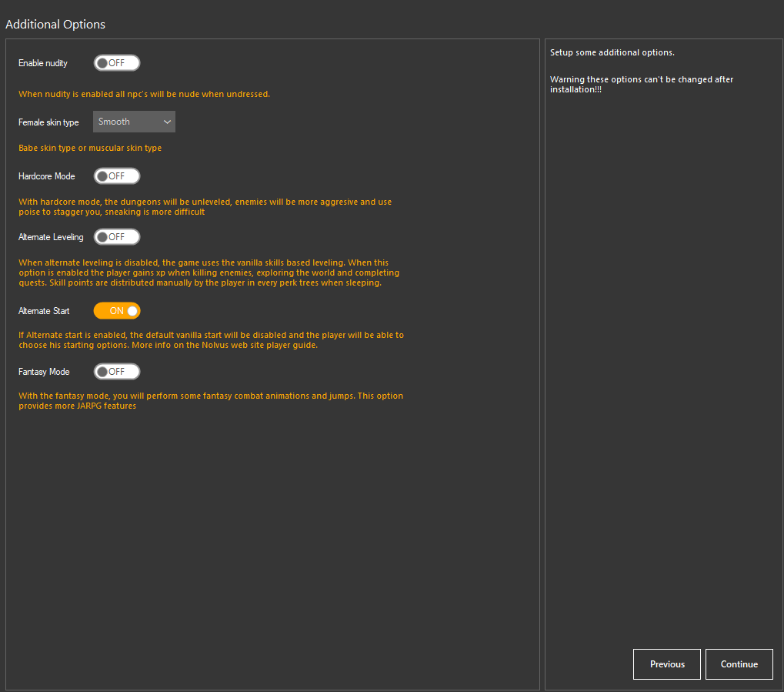Image resolution: width=784 pixels, height=692 pixels.
Task: Toggle the Enable nudity switch
Action: click(x=116, y=63)
